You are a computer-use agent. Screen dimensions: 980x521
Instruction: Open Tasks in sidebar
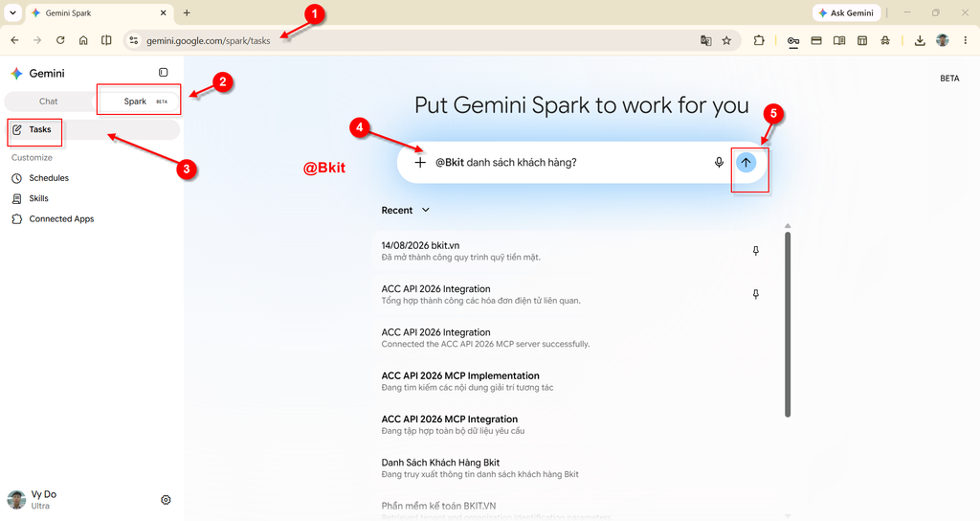93,129
